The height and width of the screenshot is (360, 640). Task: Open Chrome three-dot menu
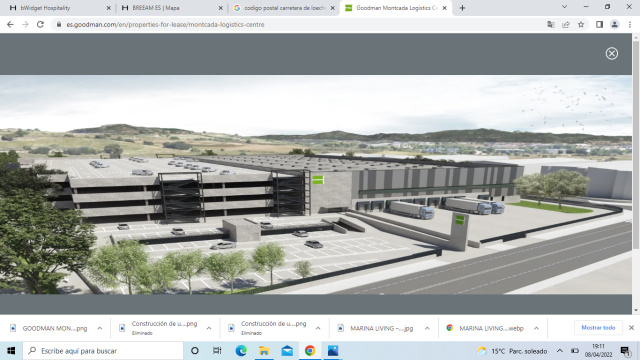click(630, 24)
